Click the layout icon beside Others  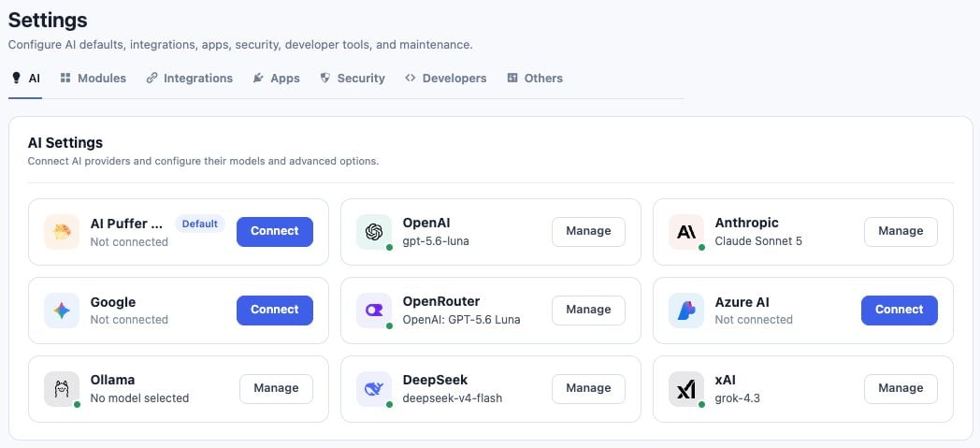[512, 79]
